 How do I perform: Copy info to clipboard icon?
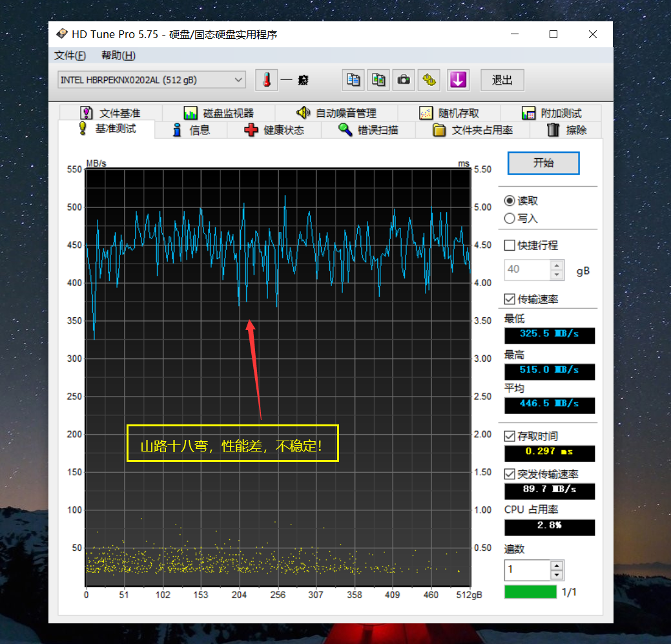353,80
